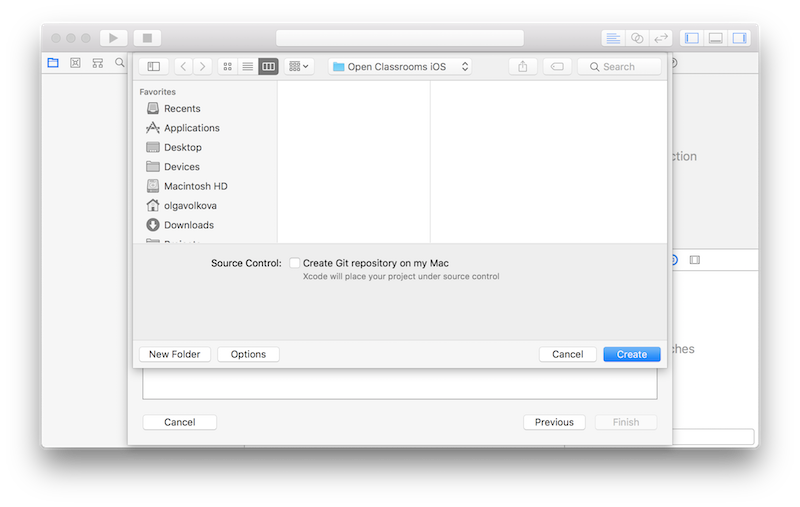
Task: Switch to list view in save dialog
Action: [x=247, y=66]
